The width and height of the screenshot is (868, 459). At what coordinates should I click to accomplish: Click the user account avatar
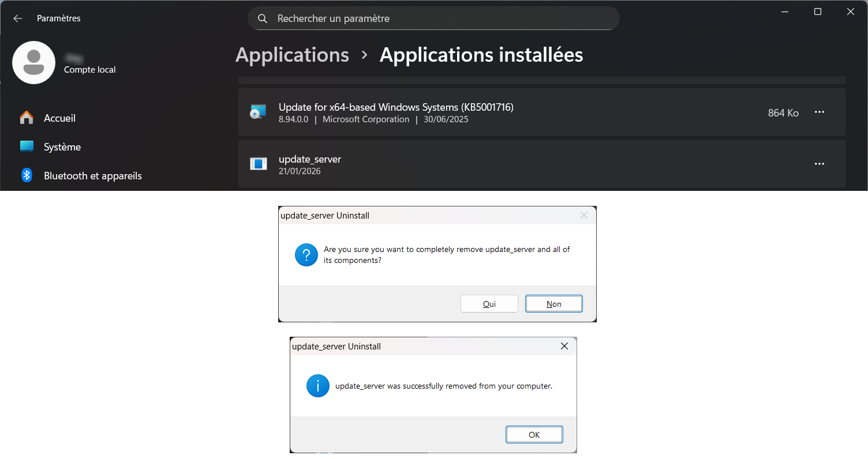(x=33, y=62)
